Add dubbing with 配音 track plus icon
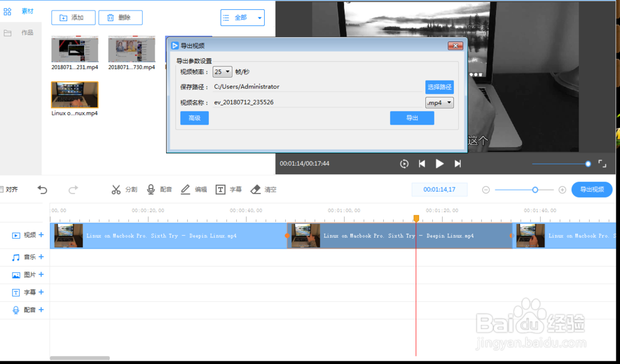Image resolution: width=620 pixels, height=364 pixels. (x=41, y=310)
